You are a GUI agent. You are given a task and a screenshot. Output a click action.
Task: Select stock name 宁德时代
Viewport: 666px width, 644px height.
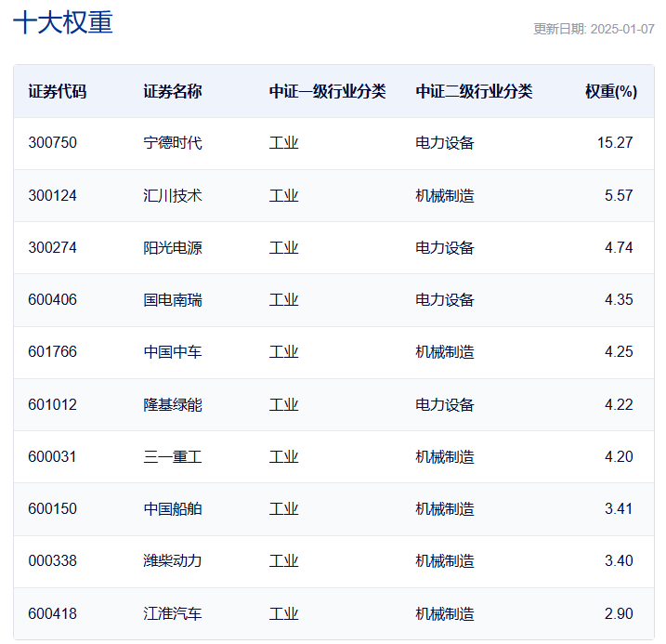173,142
